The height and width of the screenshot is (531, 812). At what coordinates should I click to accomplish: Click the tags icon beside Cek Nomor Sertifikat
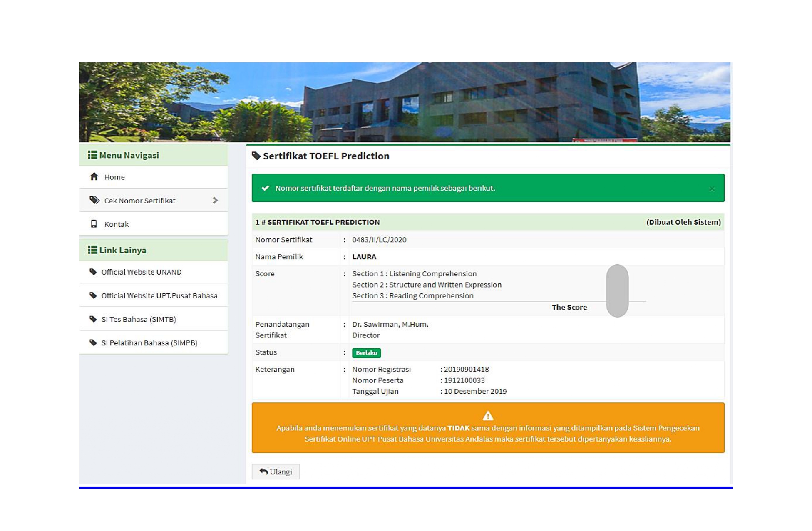(94, 200)
